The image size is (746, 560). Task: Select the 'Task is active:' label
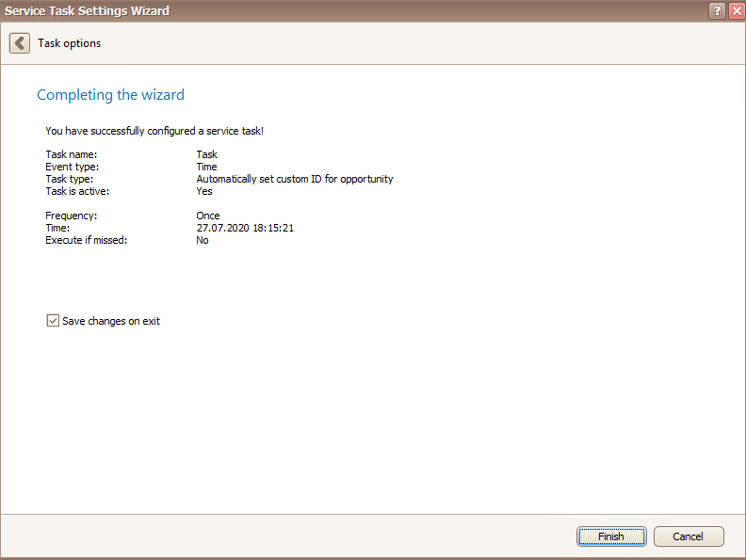(77, 191)
